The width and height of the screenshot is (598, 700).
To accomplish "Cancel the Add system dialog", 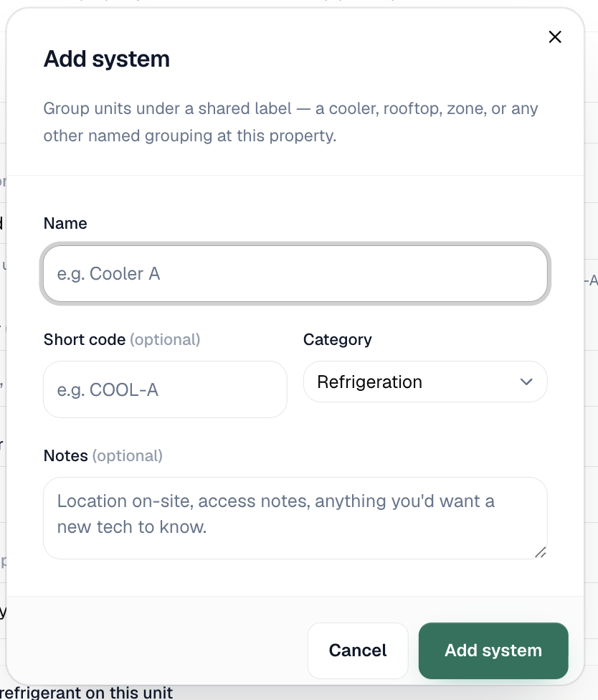I will [x=358, y=651].
